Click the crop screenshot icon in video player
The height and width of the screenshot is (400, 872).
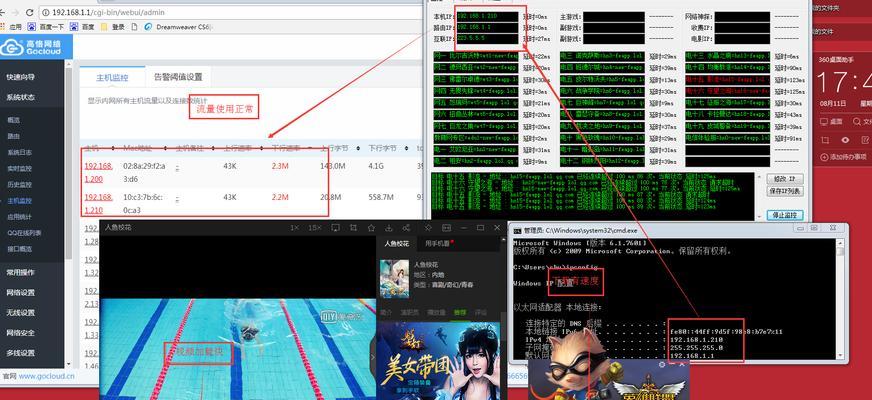click(x=353, y=228)
